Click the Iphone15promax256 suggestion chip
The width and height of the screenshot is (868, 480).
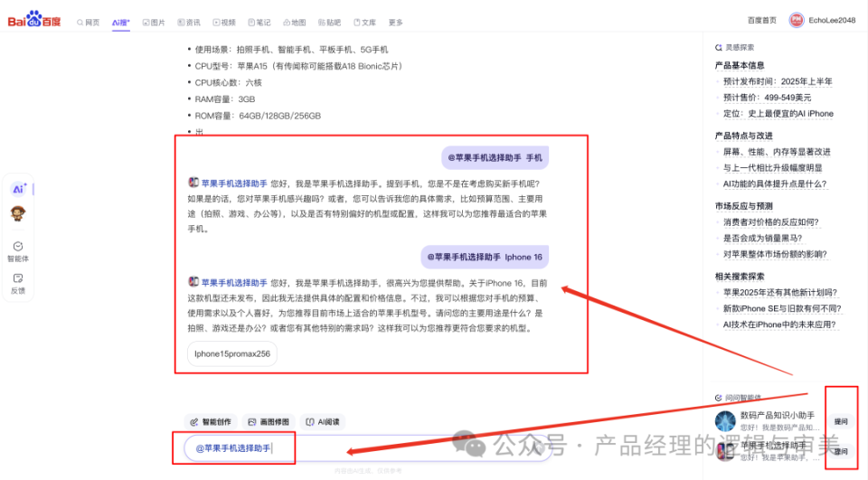pos(232,353)
